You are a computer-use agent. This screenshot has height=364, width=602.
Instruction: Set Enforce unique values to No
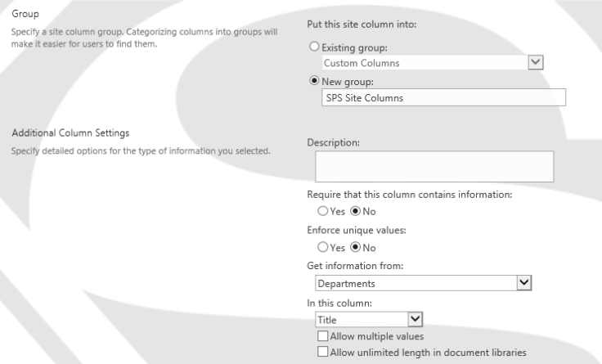click(x=355, y=246)
